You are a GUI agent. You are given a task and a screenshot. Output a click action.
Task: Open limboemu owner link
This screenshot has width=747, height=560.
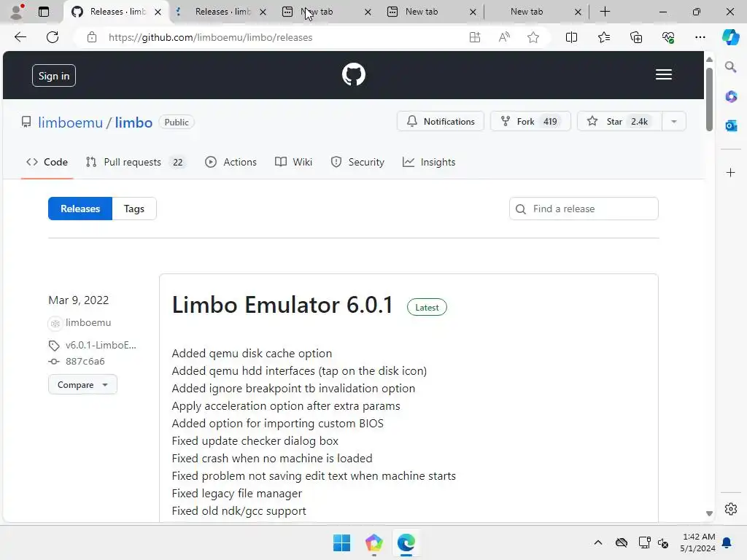coord(71,122)
